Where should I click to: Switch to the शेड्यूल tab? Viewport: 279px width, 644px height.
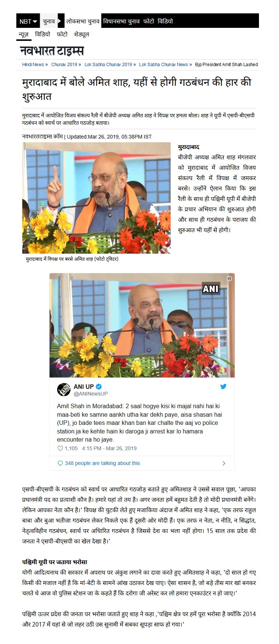click(82, 34)
